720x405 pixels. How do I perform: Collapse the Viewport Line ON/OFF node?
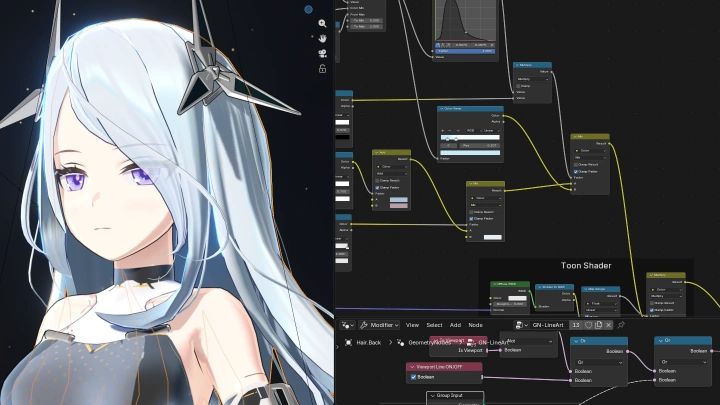pos(412,367)
